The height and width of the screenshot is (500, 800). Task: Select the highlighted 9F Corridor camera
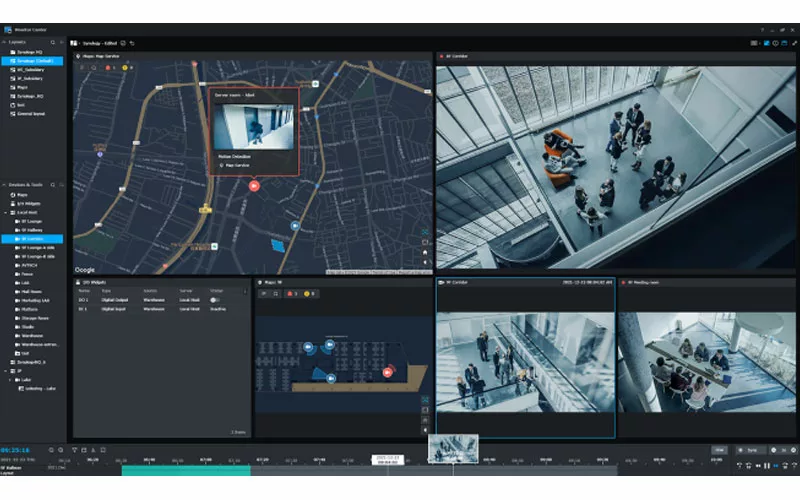[32, 239]
